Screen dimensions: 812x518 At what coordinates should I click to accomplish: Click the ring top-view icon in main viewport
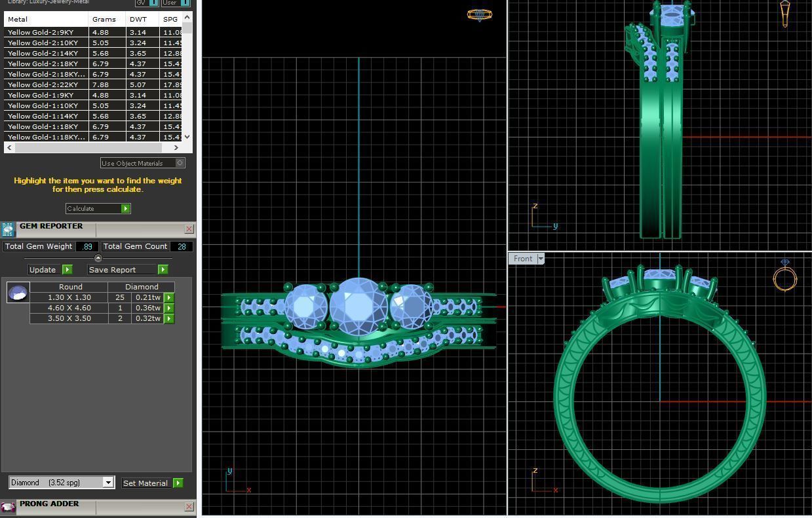[480, 14]
